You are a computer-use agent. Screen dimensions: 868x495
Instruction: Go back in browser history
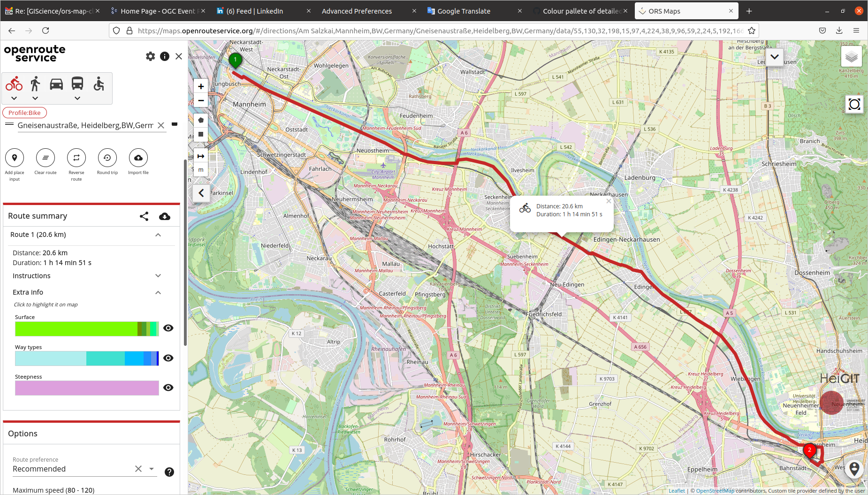point(12,30)
